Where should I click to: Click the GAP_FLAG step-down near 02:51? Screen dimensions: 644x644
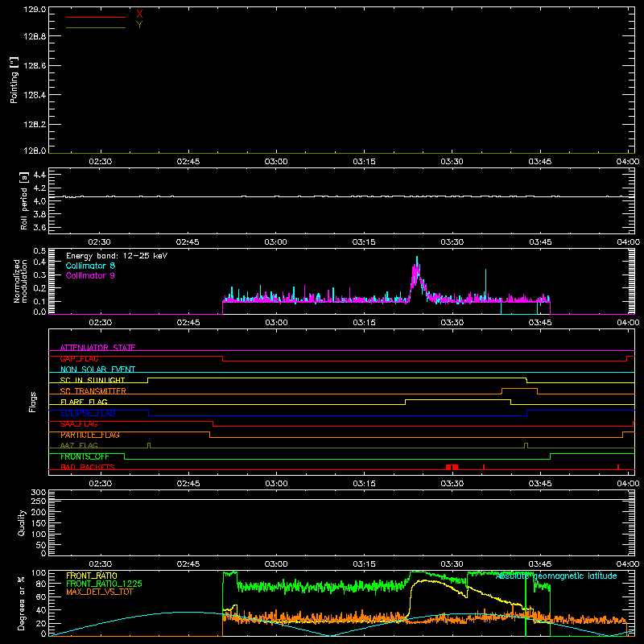click(223, 358)
